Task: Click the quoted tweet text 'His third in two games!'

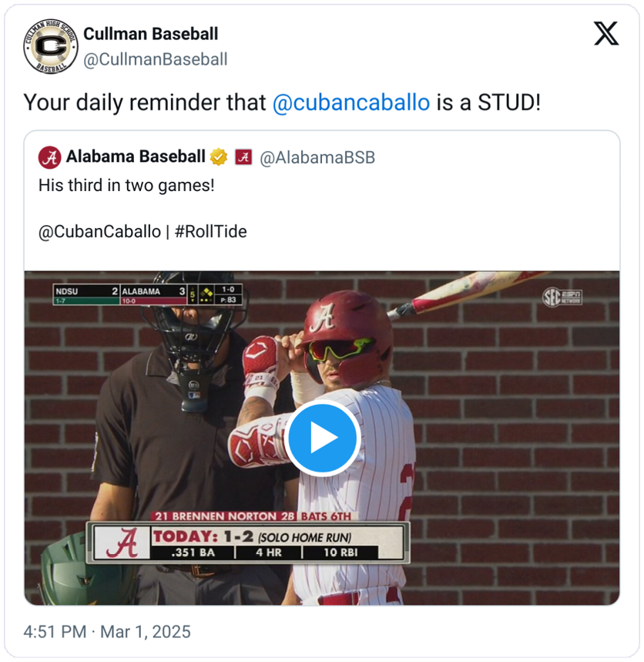Action: [x=126, y=185]
